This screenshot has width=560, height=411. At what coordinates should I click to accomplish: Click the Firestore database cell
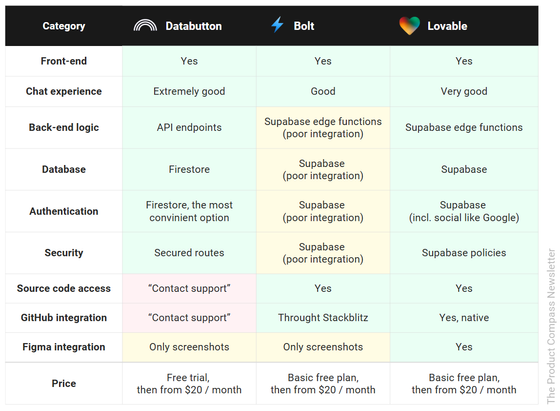tap(189, 169)
